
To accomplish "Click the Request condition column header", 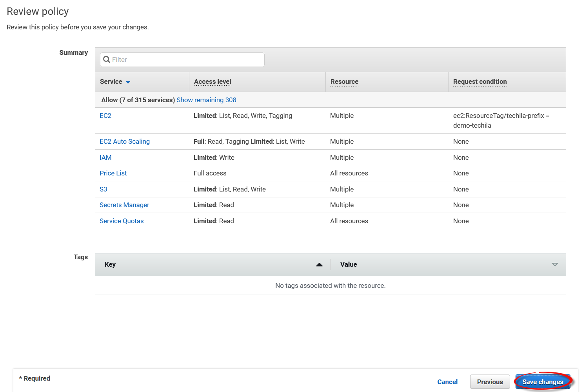I will (479, 81).
